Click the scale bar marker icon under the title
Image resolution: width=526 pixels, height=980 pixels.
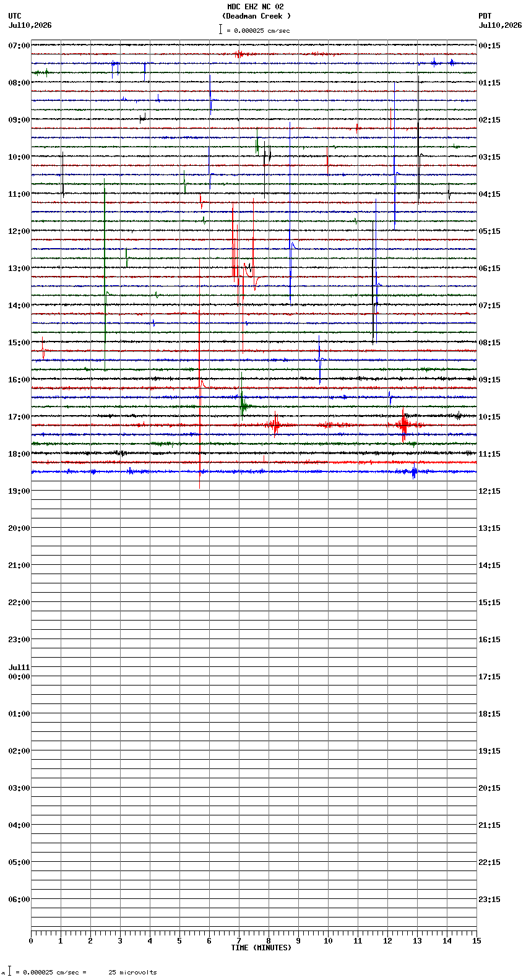[220, 29]
